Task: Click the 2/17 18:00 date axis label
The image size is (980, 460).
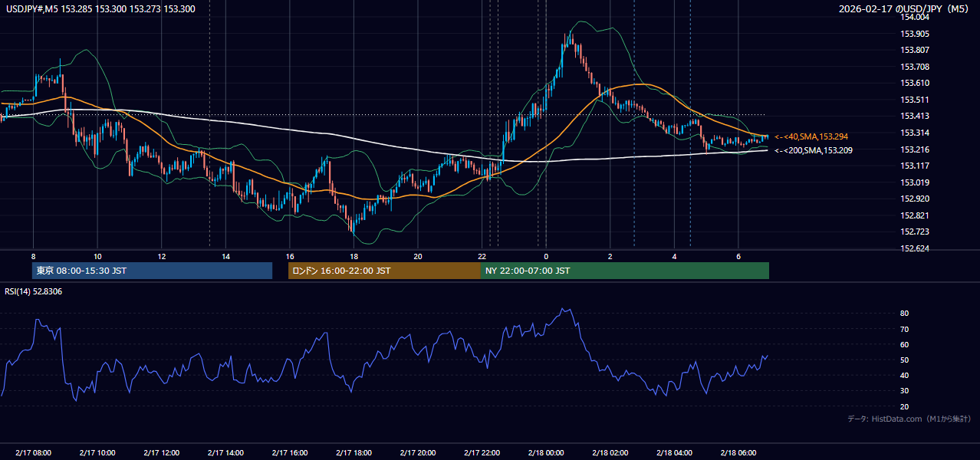Action: [x=354, y=453]
